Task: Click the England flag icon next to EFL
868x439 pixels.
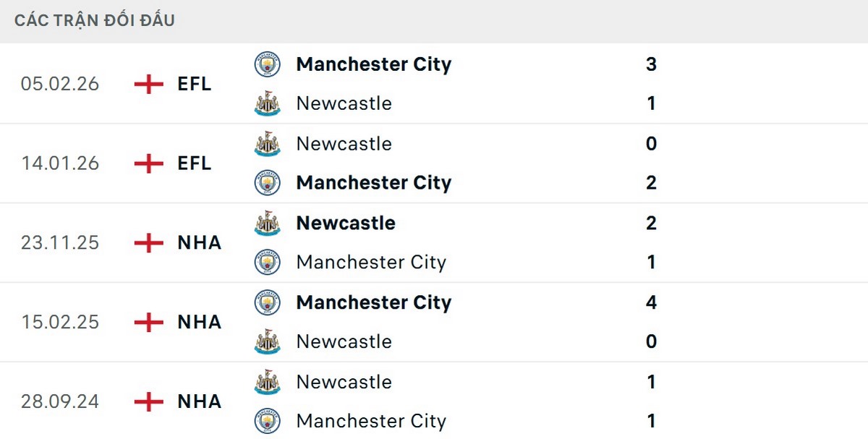Action: pyautogui.click(x=148, y=84)
